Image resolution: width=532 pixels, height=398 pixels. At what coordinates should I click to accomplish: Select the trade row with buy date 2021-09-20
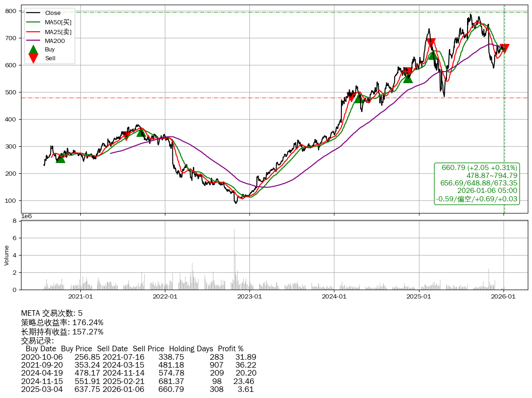click(139, 365)
